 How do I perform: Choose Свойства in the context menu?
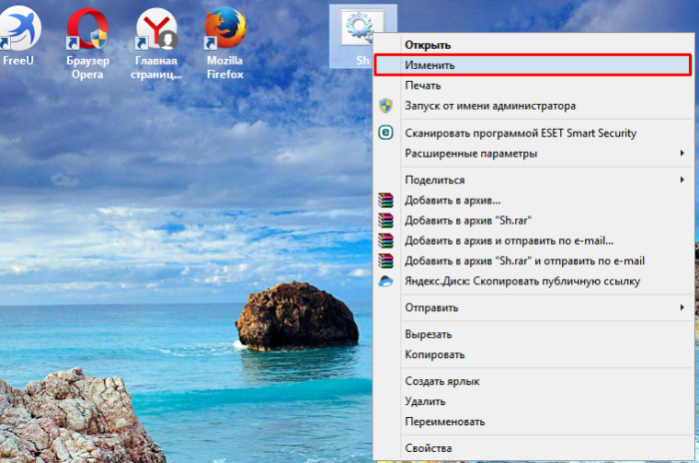(533, 448)
